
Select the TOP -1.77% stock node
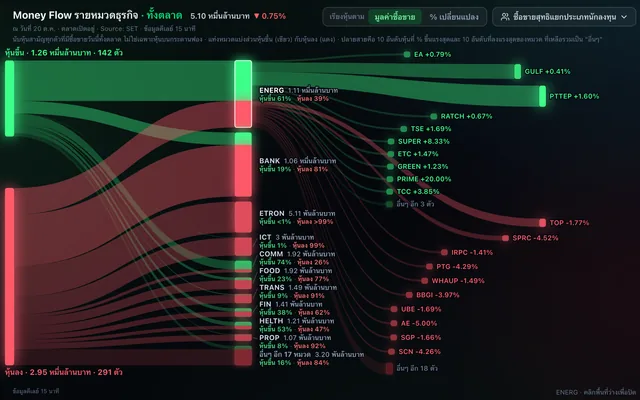564,223
